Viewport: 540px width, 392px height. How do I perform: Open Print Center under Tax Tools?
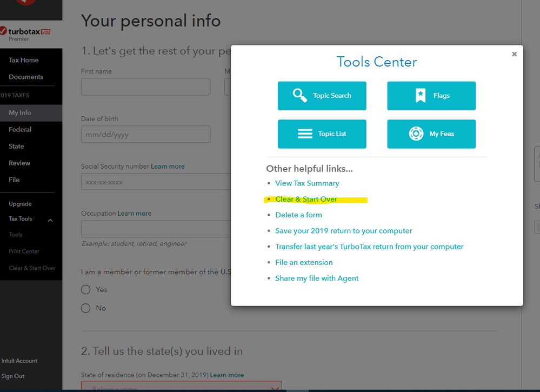point(24,251)
